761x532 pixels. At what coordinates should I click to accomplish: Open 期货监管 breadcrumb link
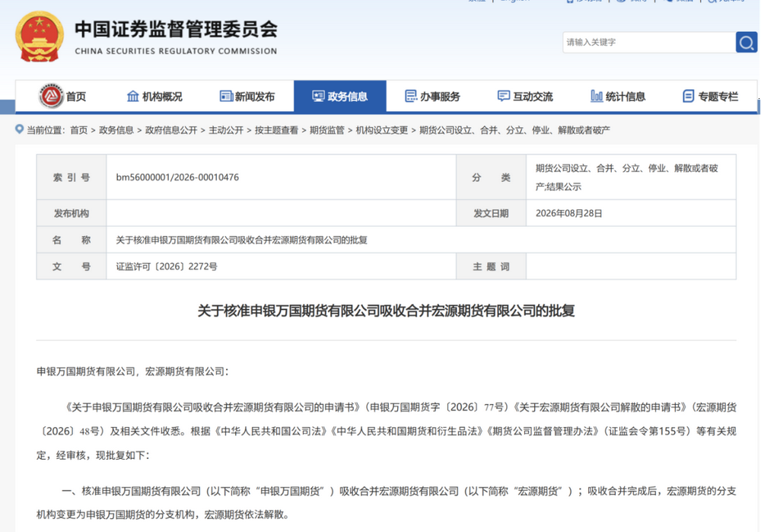(x=326, y=130)
